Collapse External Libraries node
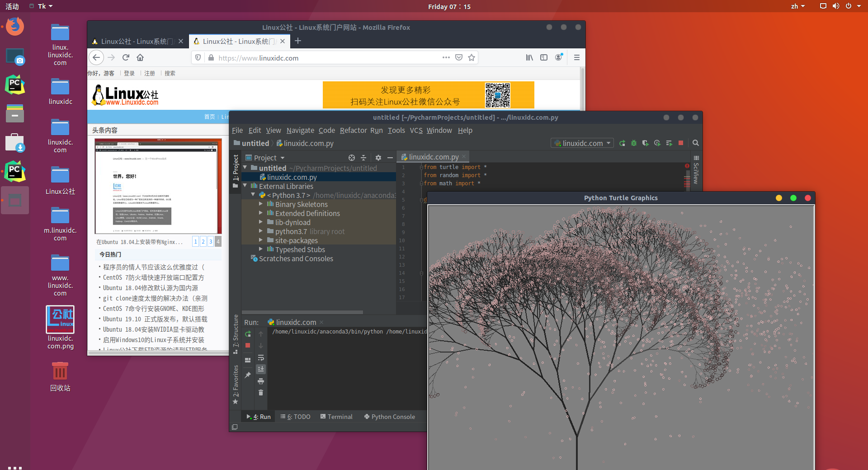 (x=245, y=186)
